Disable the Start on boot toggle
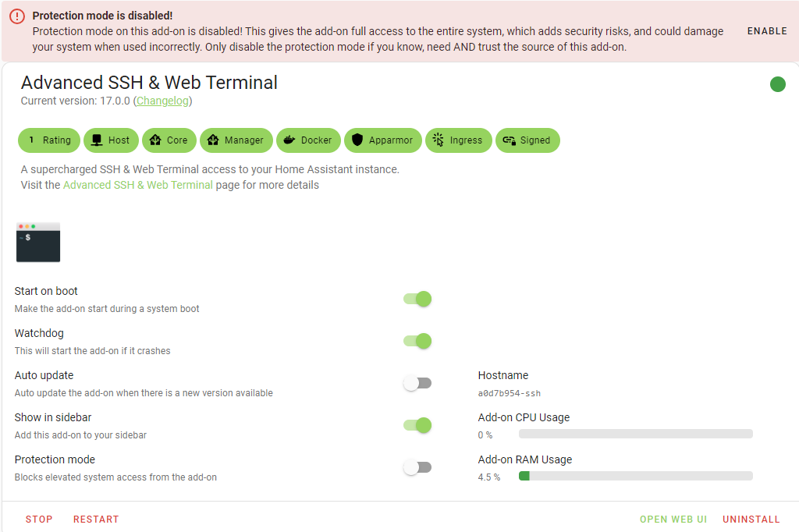 pyautogui.click(x=417, y=299)
